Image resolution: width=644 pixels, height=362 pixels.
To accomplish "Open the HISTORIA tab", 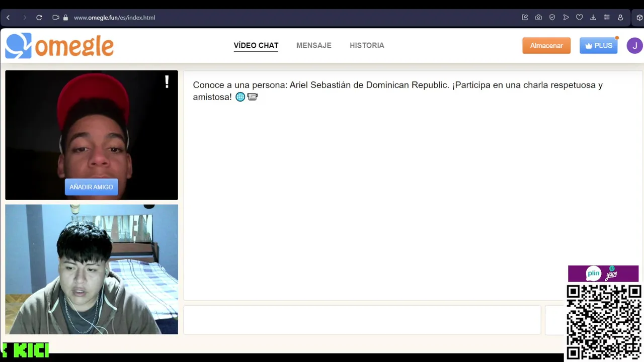I will [367, 45].
